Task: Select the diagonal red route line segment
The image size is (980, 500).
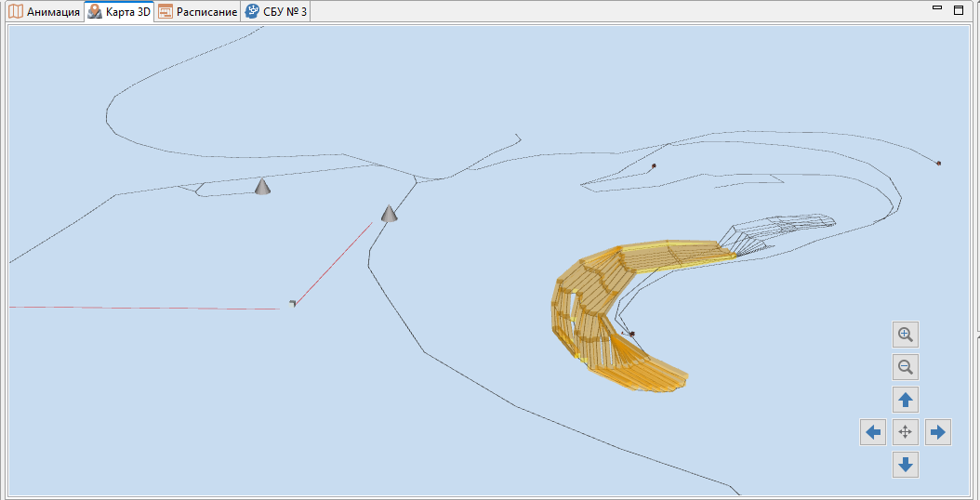Action: [x=334, y=264]
